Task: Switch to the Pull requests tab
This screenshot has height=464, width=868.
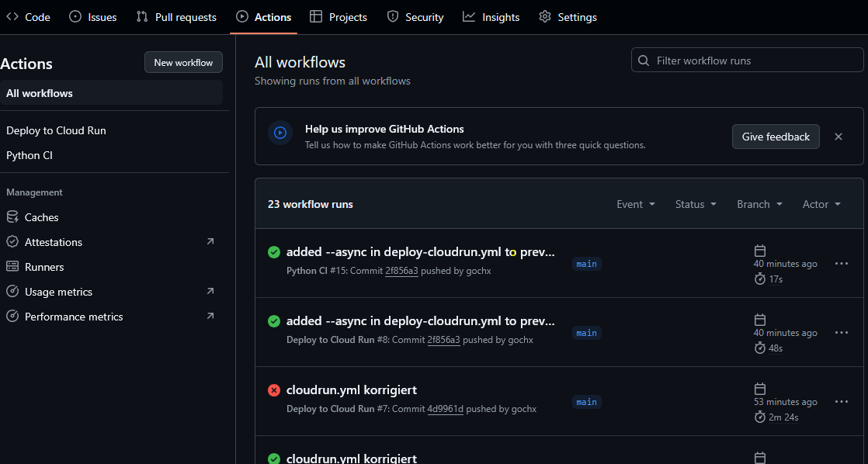Action: (x=176, y=17)
